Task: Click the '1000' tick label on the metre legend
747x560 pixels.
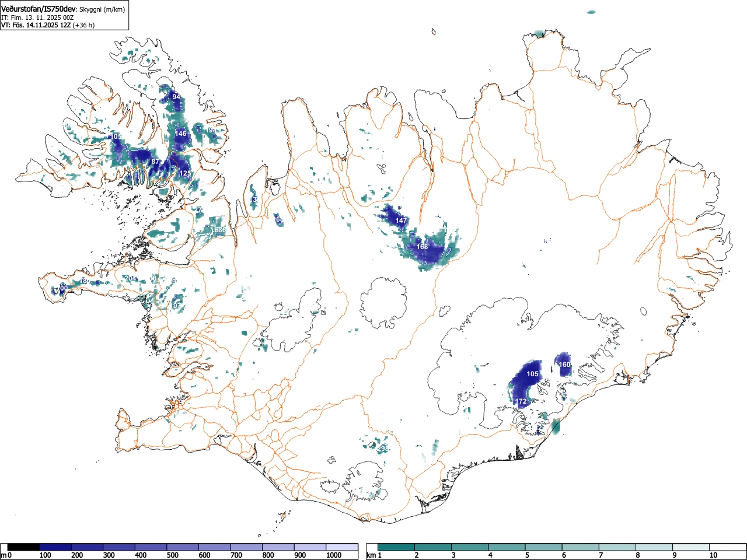Action: click(334, 555)
